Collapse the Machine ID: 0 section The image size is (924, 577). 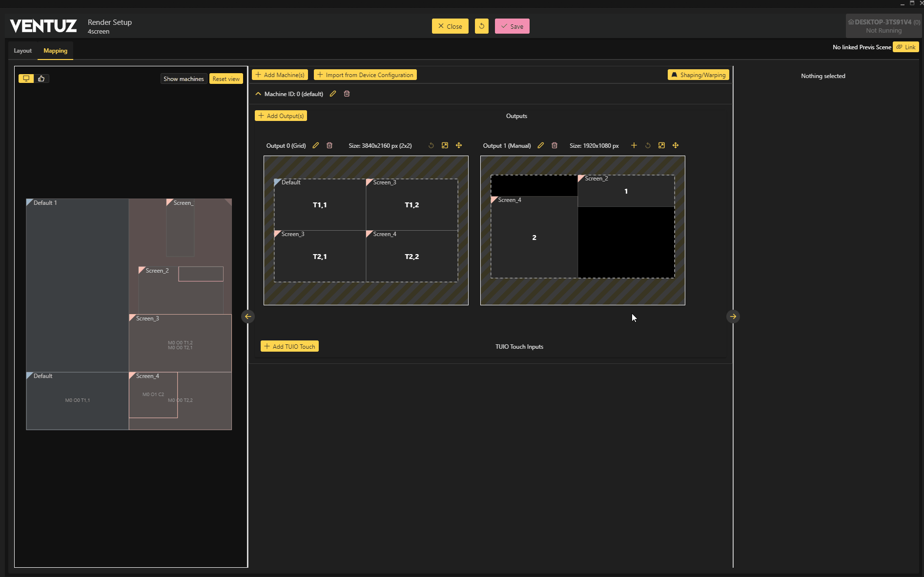tap(258, 94)
